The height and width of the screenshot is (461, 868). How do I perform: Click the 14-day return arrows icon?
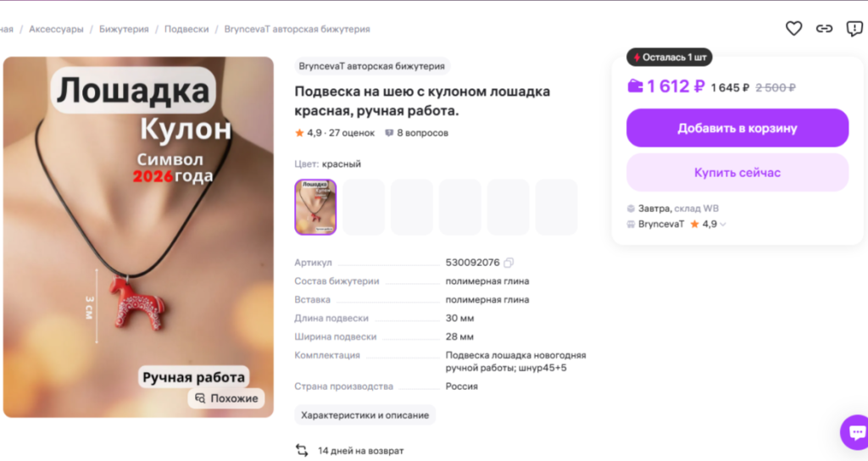[x=302, y=451]
